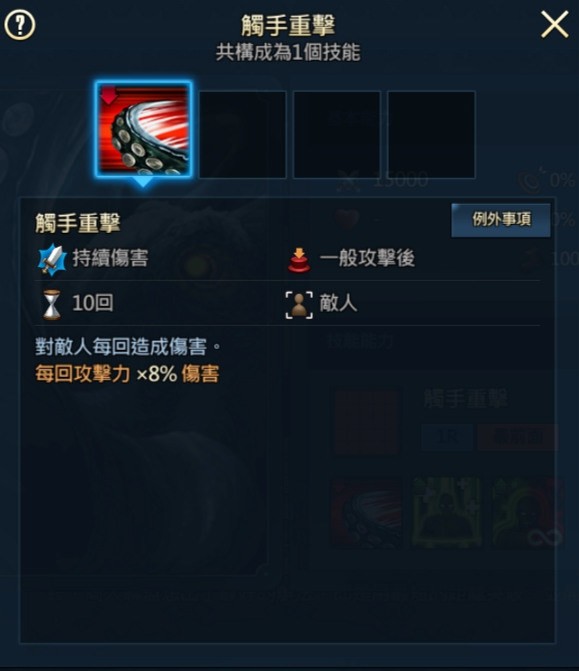The width and height of the screenshot is (579, 671).
Task: Click the 一般攻擊後 trigger icon
Action: [x=299, y=259]
